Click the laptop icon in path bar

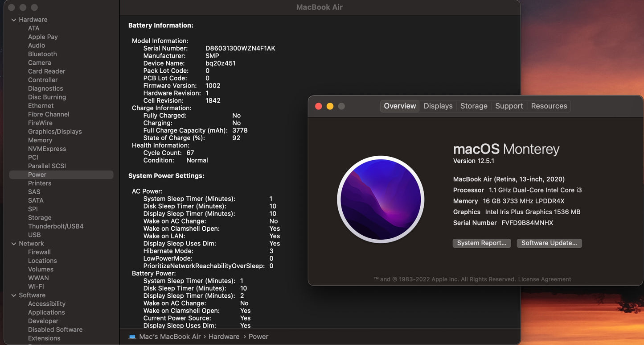pos(132,337)
